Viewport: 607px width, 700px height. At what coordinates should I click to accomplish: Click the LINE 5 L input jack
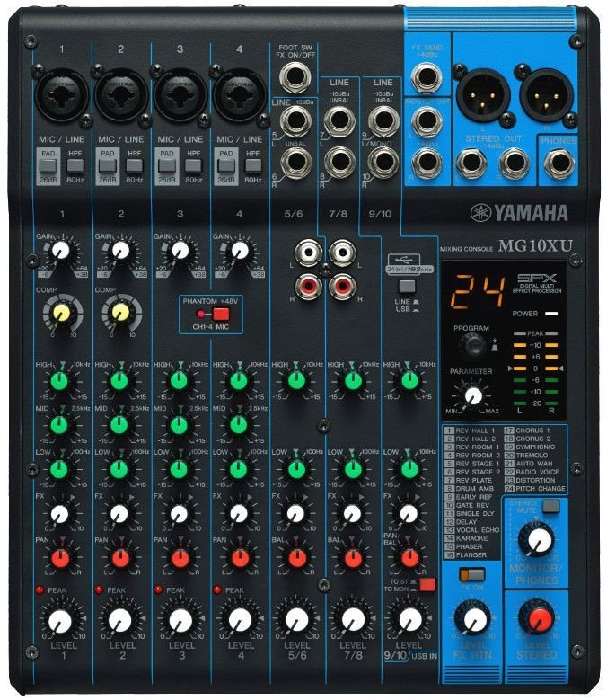coord(295,121)
